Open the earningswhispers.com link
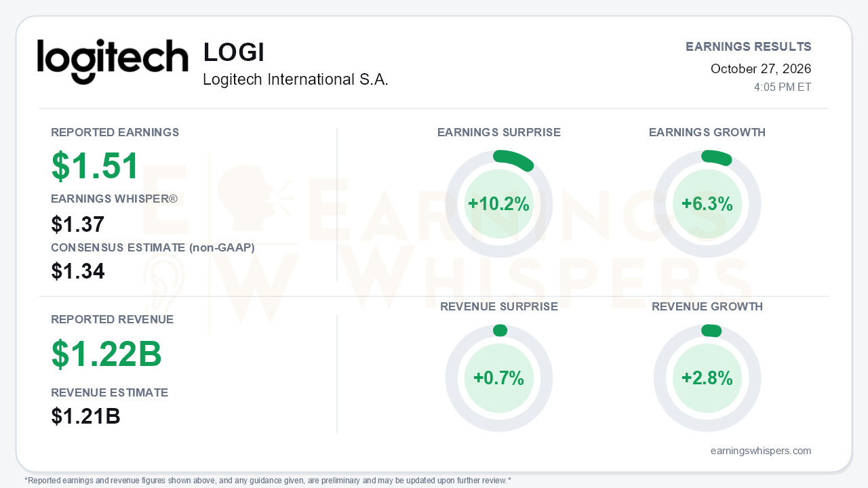The height and width of the screenshot is (488, 868). tap(761, 451)
